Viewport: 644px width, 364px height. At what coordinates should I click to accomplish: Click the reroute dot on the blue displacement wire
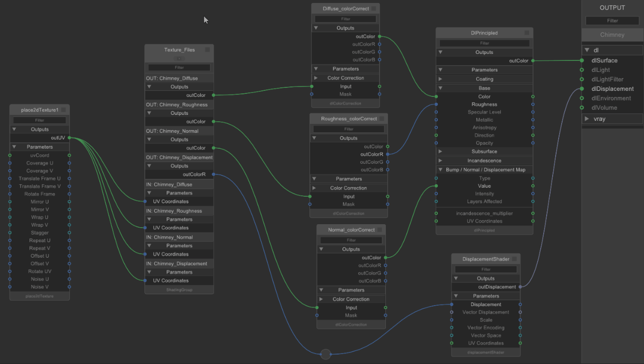(x=325, y=354)
